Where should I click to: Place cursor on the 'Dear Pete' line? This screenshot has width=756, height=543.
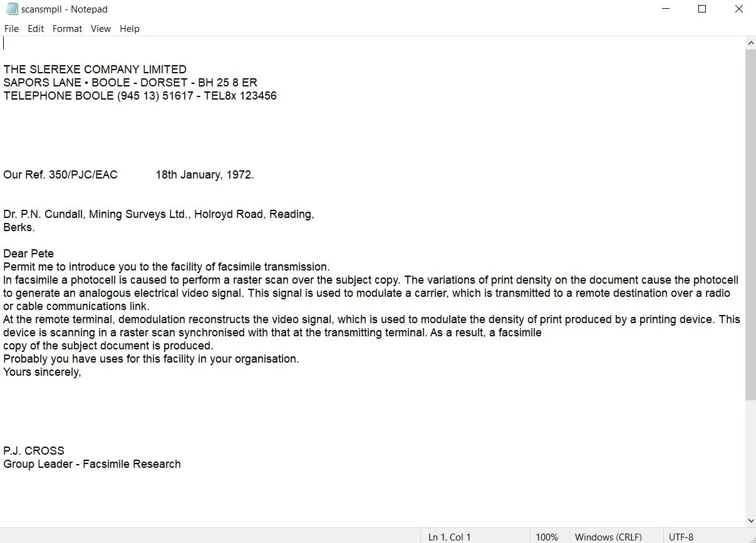(x=29, y=254)
